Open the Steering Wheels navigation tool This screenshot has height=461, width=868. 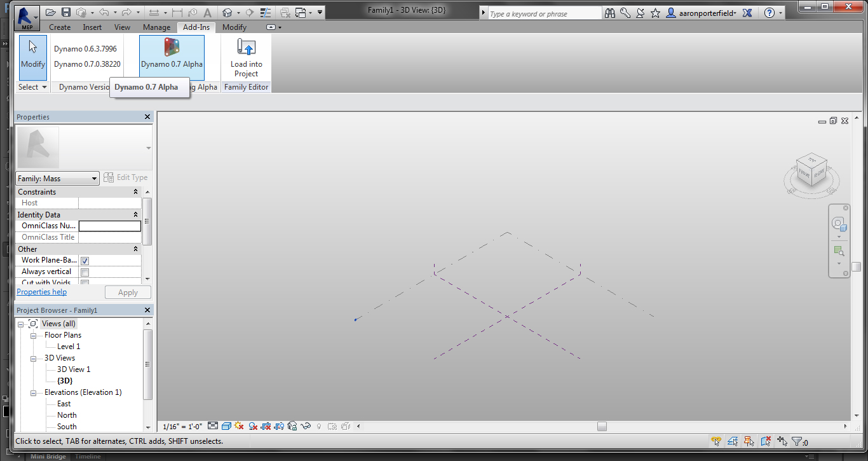tap(839, 224)
